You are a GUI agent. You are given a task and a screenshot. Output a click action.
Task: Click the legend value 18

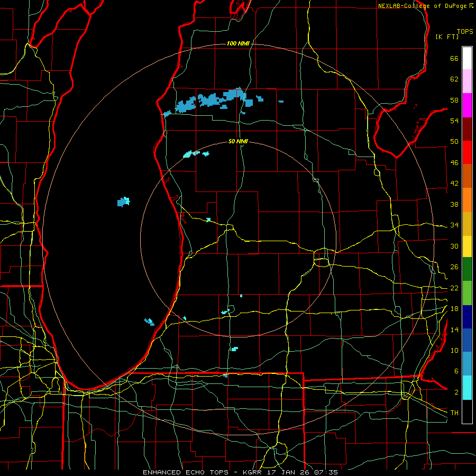tap(454, 309)
